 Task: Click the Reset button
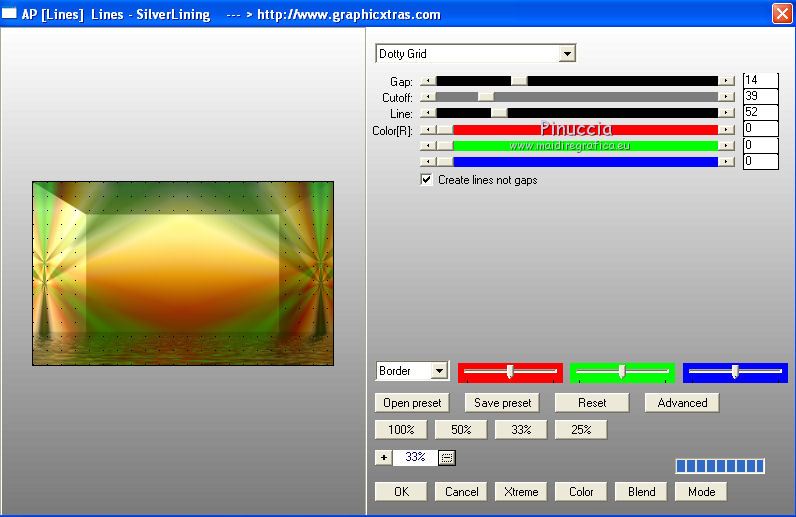[592, 403]
